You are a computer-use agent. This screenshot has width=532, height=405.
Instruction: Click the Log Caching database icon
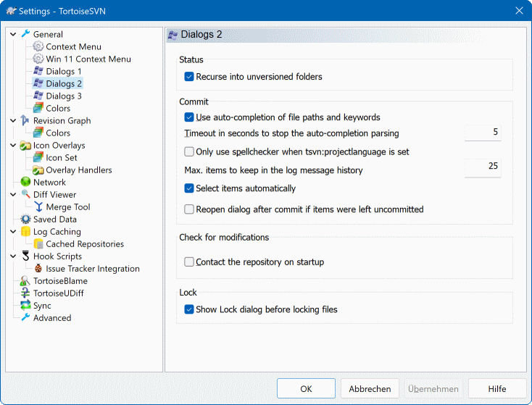coord(25,231)
